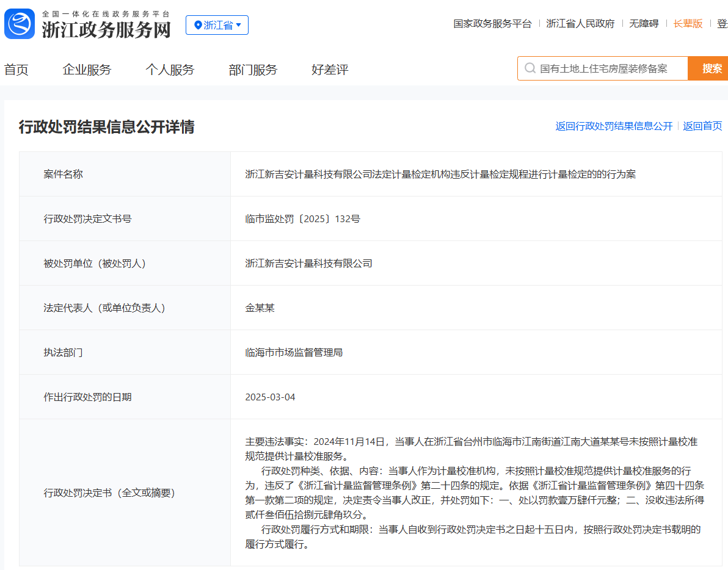The image size is (728, 570).
Task: Click the location pin icon beside 浙江省
Action: pos(197,25)
